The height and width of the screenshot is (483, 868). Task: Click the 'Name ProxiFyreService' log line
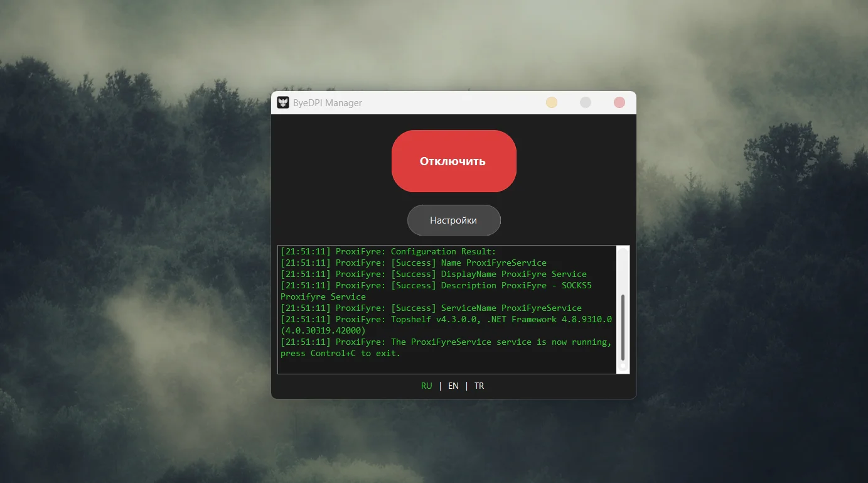(x=493, y=263)
